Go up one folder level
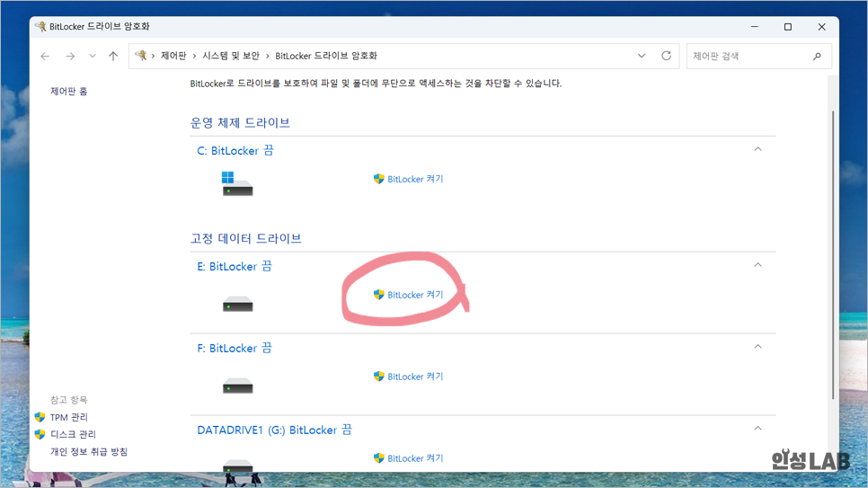The height and width of the screenshot is (488, 868). click(x=113, y=56)
